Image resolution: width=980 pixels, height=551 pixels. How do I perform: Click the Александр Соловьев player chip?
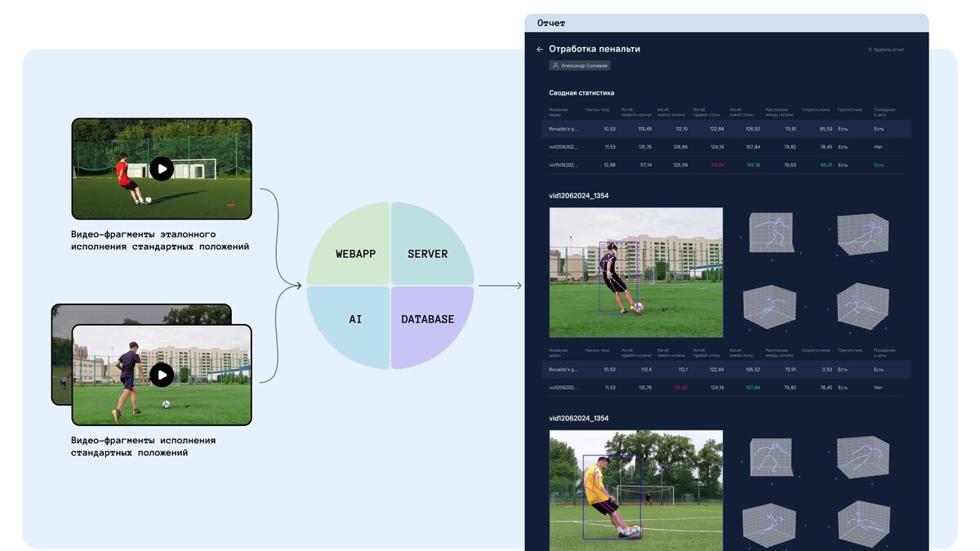[x=580, y=65]
